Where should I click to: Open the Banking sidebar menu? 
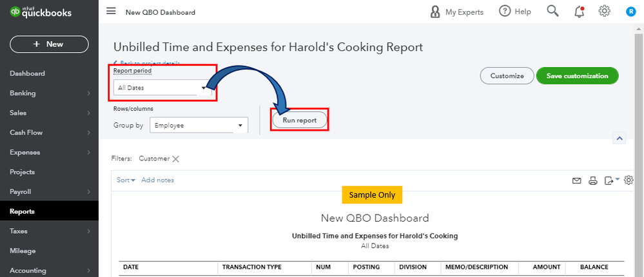click(23, 93)
